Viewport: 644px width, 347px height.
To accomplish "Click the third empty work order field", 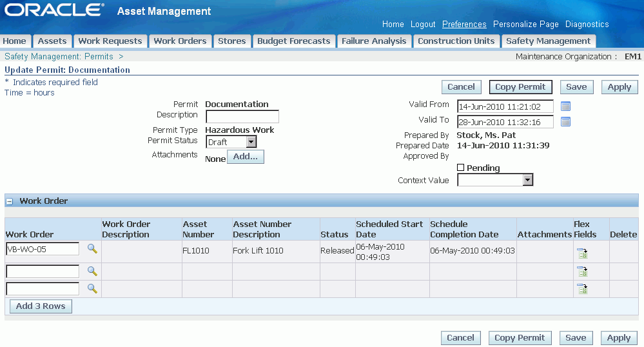I will click(43, 288).
